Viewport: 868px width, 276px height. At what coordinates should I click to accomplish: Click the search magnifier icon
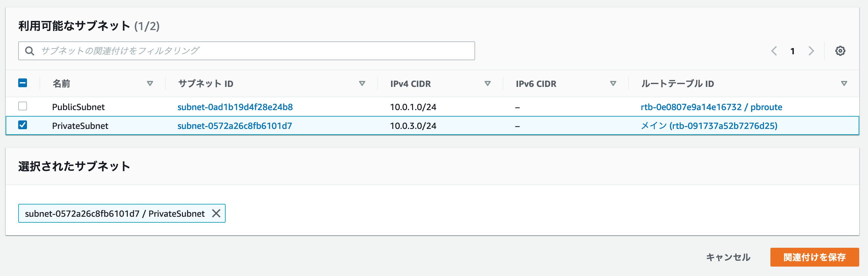29,51
